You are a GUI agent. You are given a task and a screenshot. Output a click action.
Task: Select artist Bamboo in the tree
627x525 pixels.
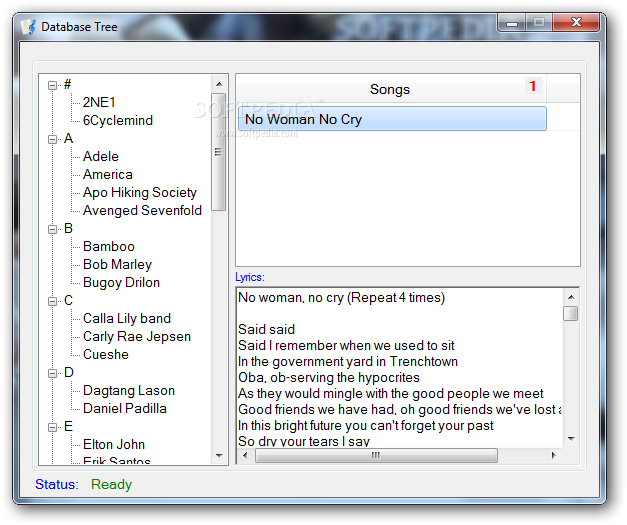point(109,246)
